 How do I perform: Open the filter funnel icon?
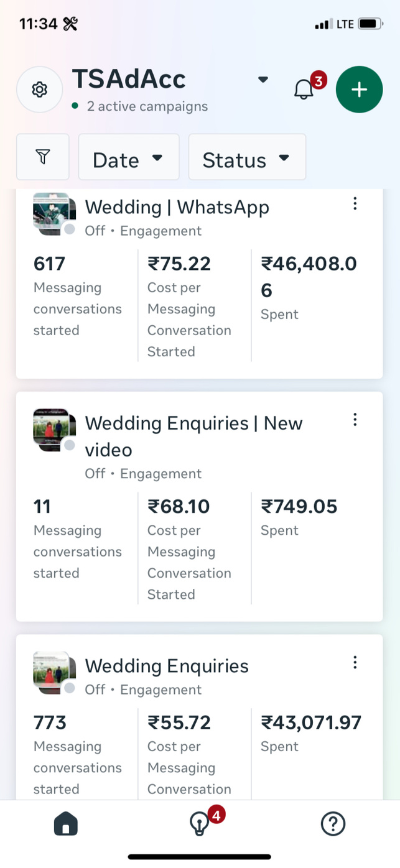pos(42,157)
